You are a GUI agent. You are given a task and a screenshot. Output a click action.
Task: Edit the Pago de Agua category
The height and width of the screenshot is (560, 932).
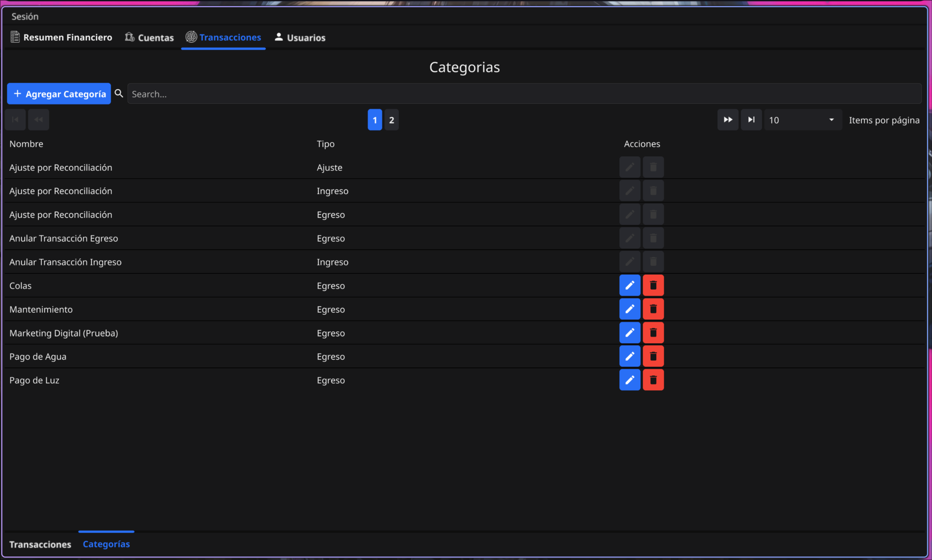point(629,356)
